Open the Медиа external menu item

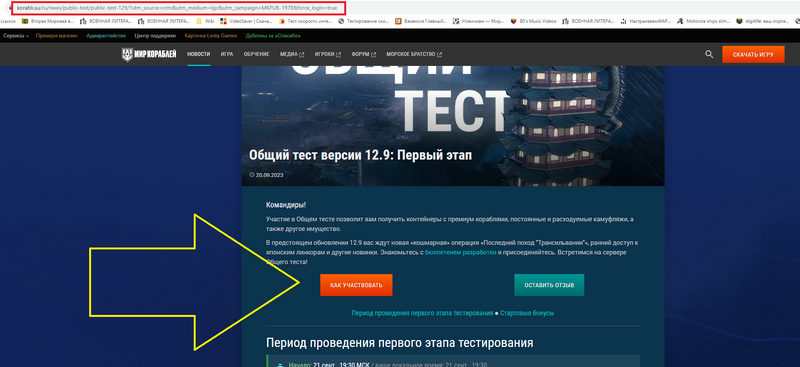[292, 54]
